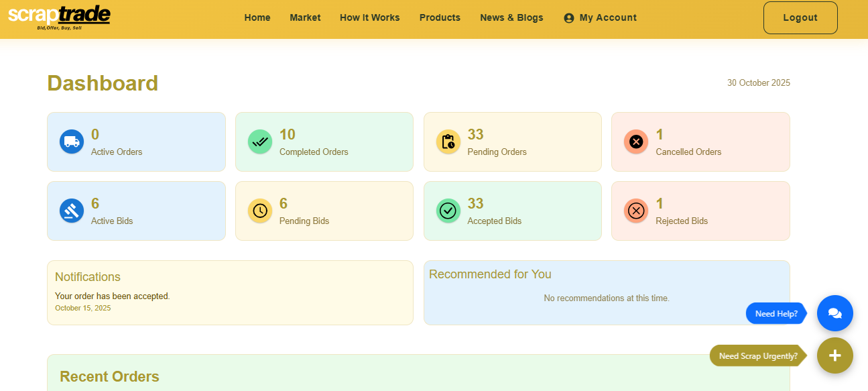This screenshot has width=868, height=391.
Task: Open the Market page
Action: click(305, 17)
